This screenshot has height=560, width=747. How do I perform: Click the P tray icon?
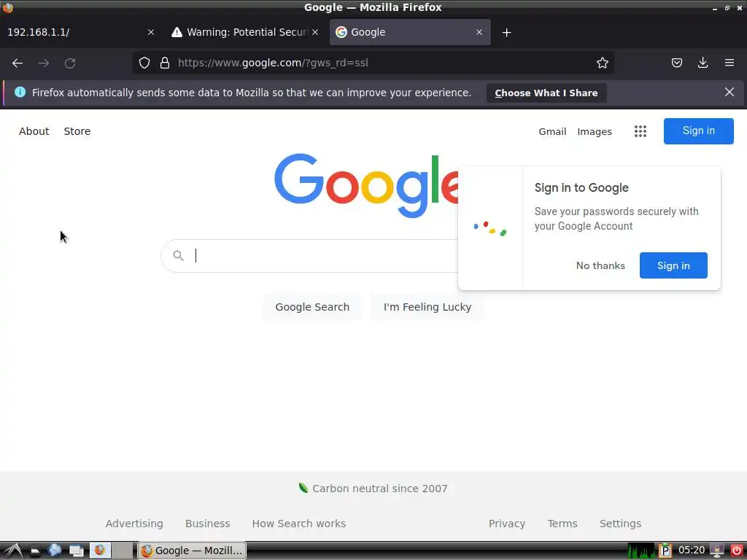665,551
